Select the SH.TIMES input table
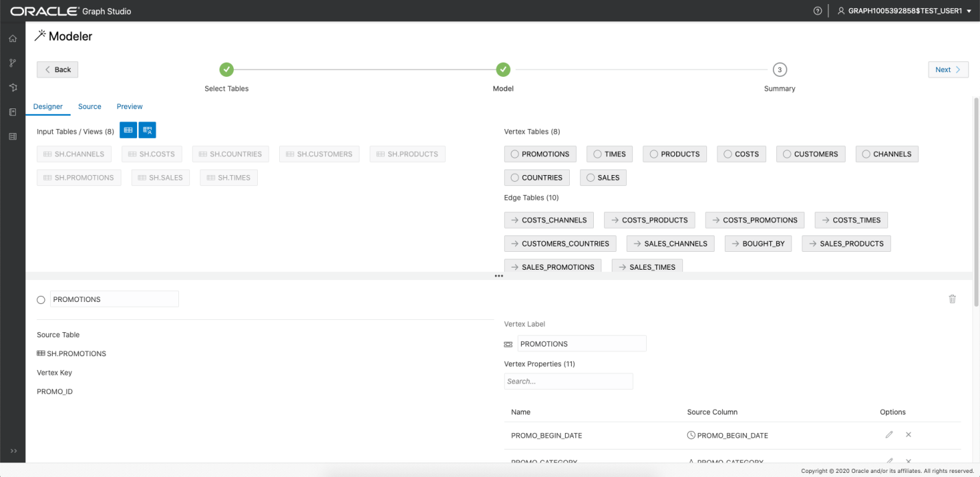 click(229, 178)
